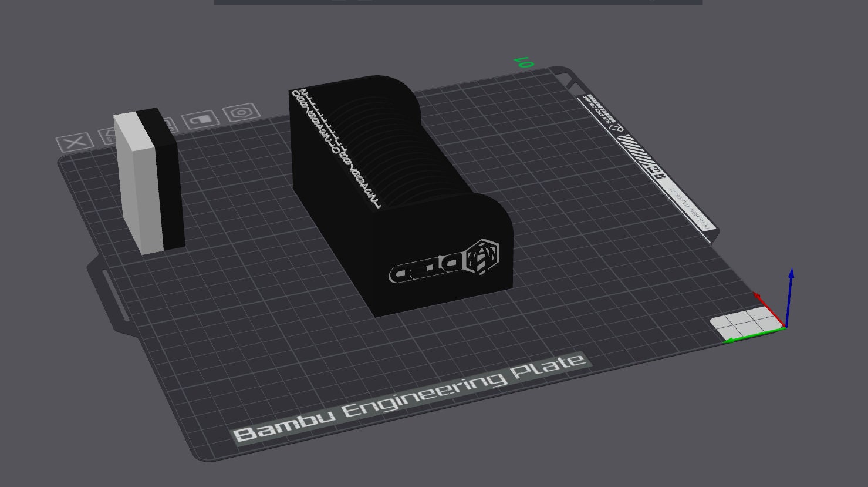Click the remove all objects X plate icon
Screen dimensions: 868x487
[75, 142]
